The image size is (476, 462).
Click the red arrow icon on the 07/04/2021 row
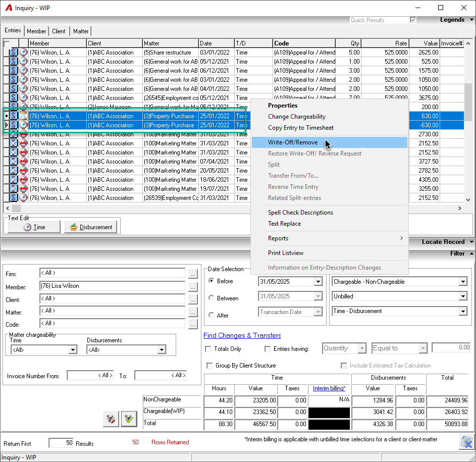click(23, 161)
